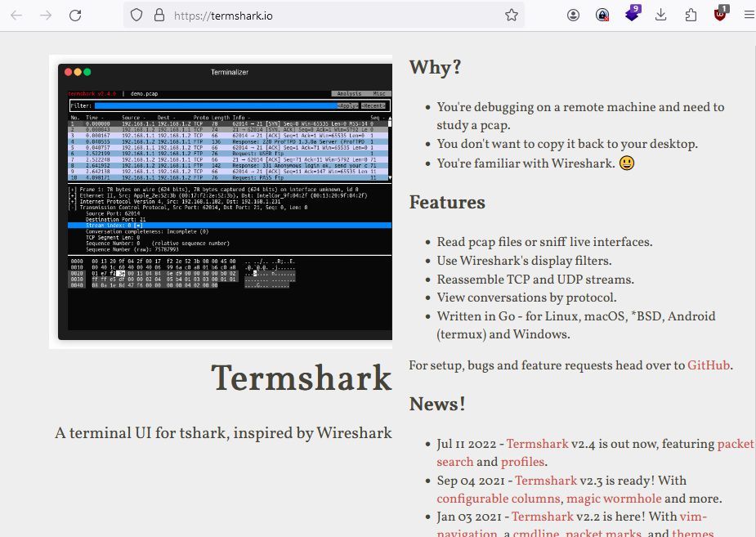Open the Termshark link in the Jul 11 2022 news
756x537 pixels.
537,444
